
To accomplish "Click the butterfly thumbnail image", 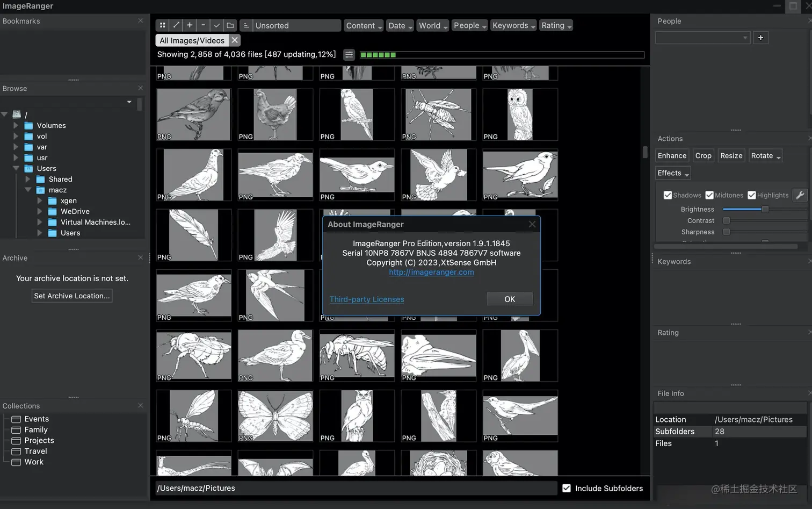I will pos(275,416).
